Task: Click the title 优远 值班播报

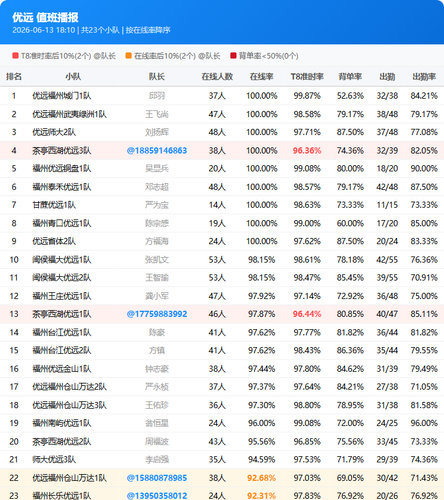Action: pos(45,17)
